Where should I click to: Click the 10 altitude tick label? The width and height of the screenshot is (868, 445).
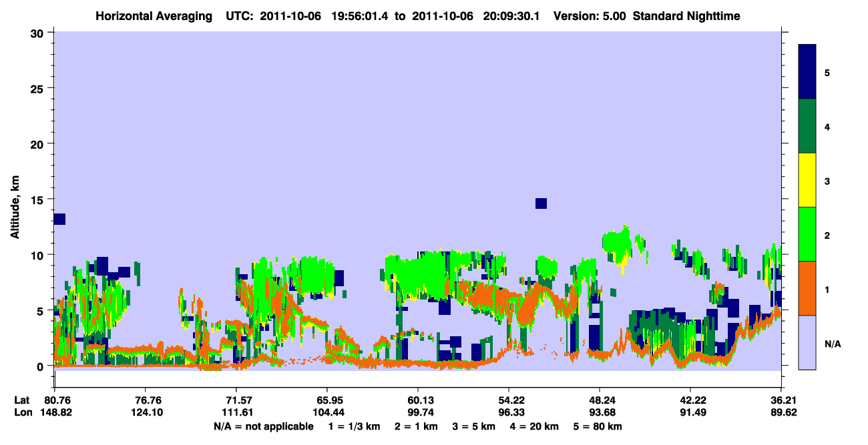click(39, 255)
